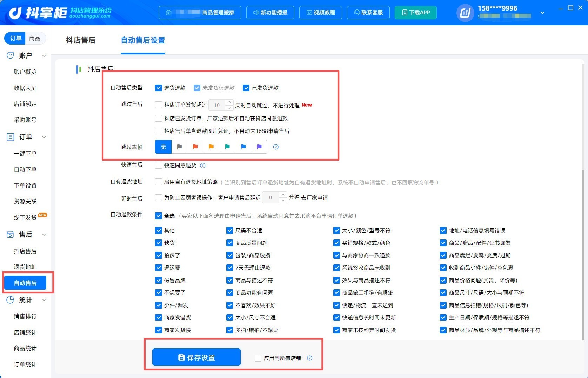Select the purple skip flag
Image resolution: width=588 pixels, height=378 pixels.
[259, 147]
